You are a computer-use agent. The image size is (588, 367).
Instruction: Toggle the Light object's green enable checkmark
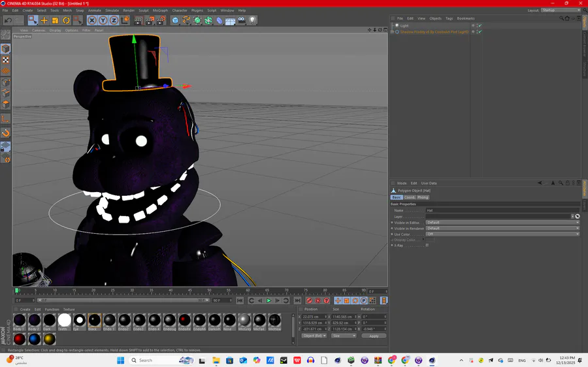pyautogui.click(x=480, y=25)
